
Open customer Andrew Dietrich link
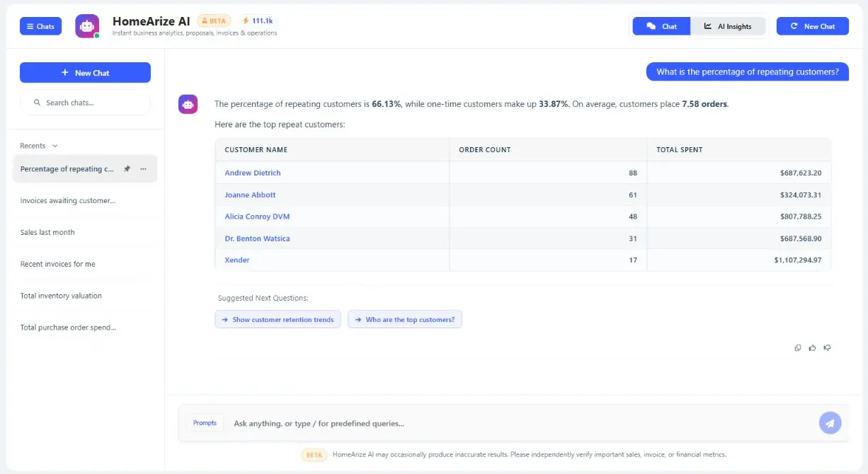tap(253, 173)
